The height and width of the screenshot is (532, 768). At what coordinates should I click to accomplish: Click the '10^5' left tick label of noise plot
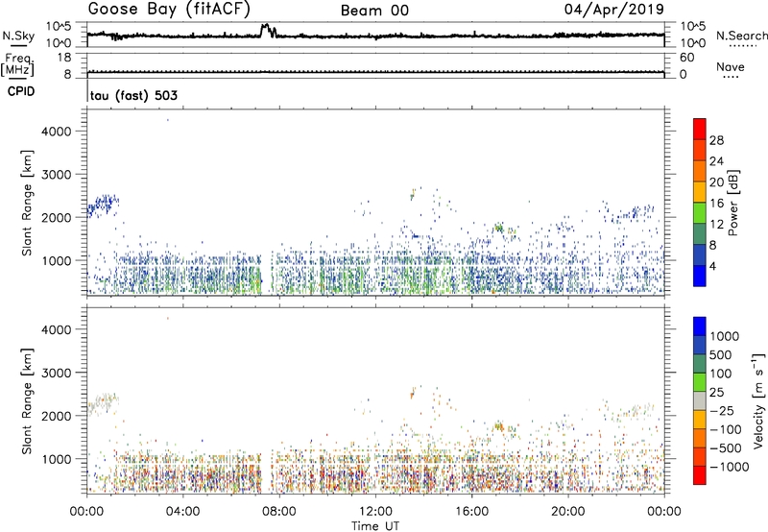[x=59, y=27]
